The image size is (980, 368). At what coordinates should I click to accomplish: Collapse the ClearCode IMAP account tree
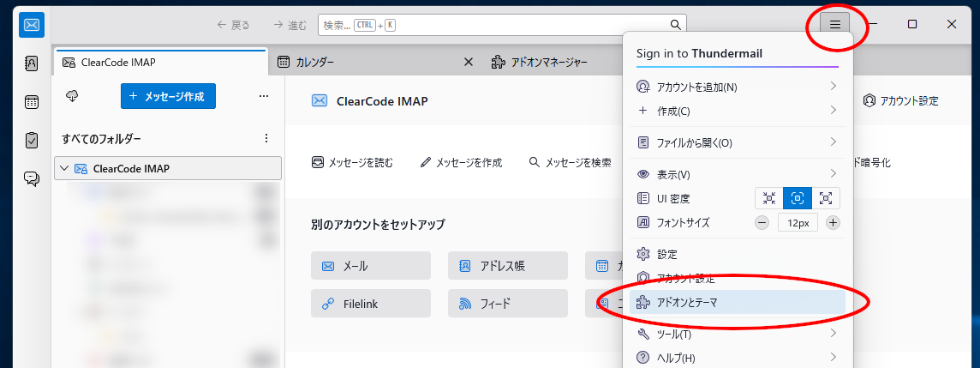(x=63, y=168)
